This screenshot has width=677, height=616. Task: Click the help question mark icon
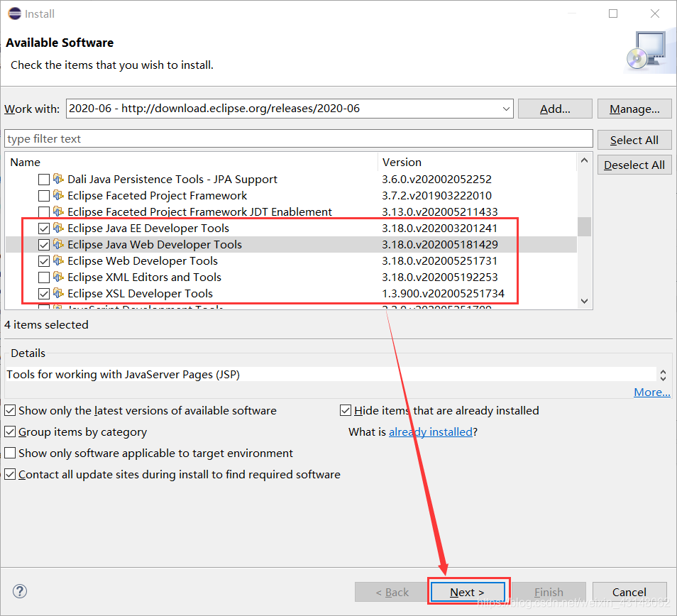20,591
